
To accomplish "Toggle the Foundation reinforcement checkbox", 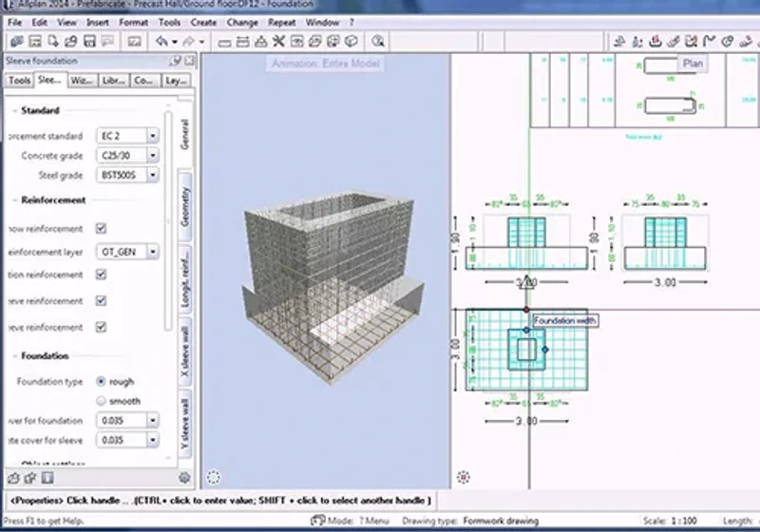I will click(101, 275).
